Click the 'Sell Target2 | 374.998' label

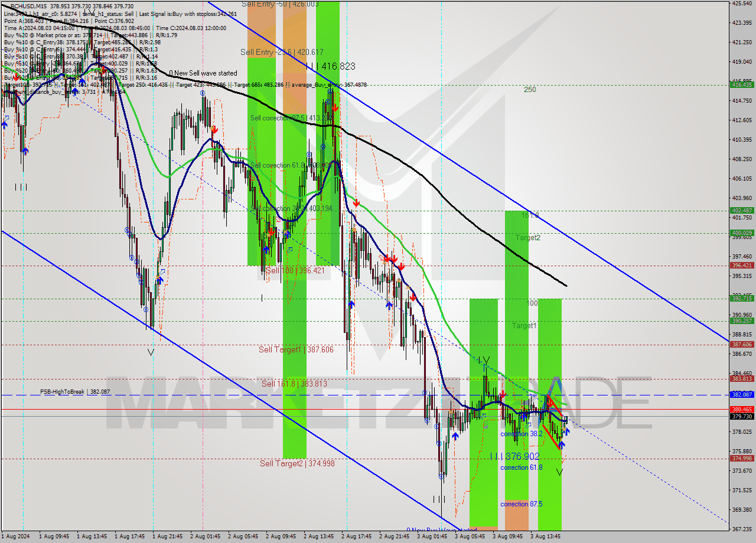[297, 463]
